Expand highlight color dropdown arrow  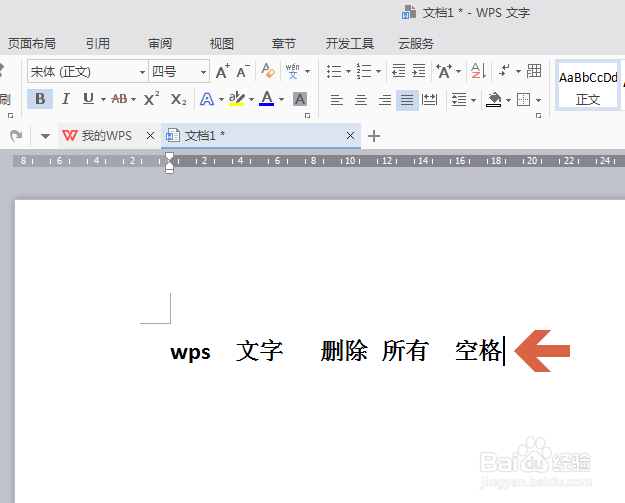click(252, 100)
